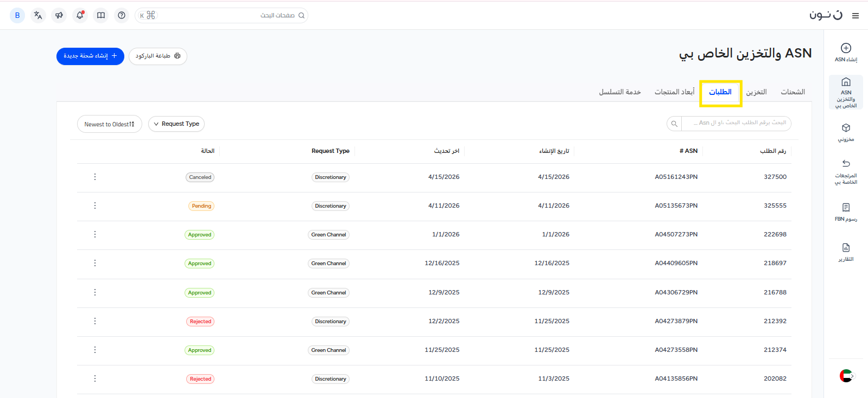Image resolution: width=868 pixels, height=398 pixels.
Task: Click the language translate icon
Action: (x=38, y=15)
